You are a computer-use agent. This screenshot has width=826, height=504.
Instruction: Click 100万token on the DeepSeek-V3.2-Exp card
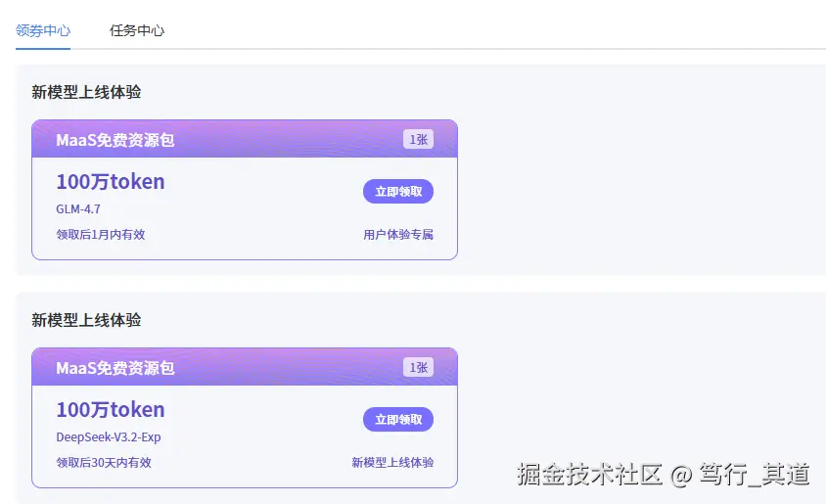pos(111,410)
